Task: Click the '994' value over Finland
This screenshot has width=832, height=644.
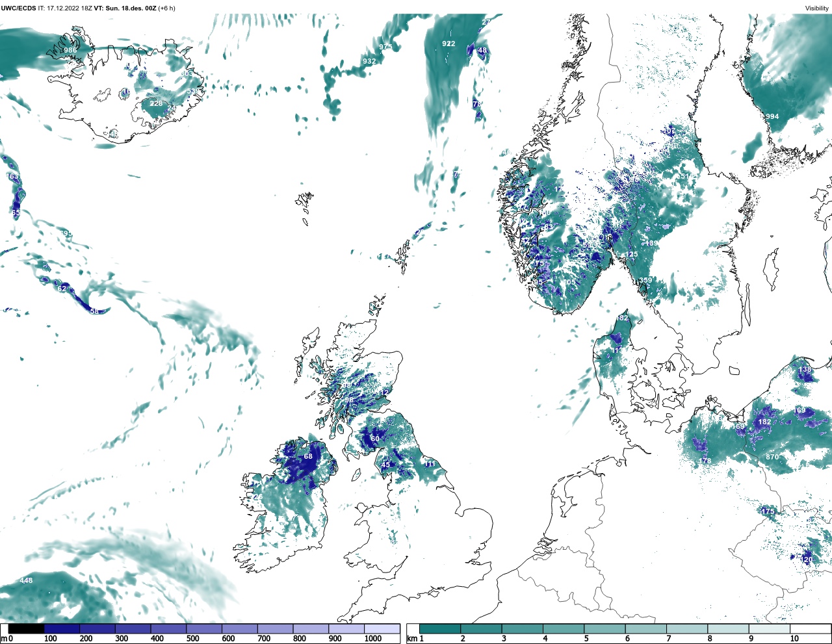Action: tap(772, 116)
